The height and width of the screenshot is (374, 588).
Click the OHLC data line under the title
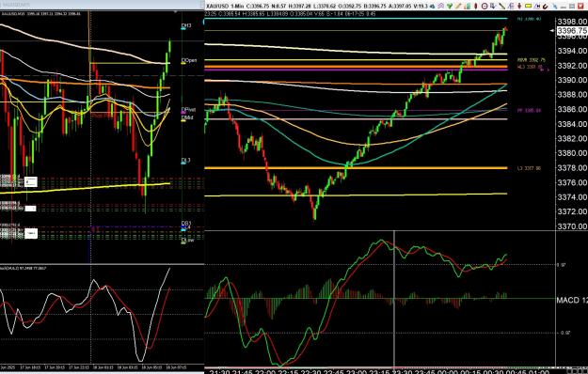click(x=290, y=14)
